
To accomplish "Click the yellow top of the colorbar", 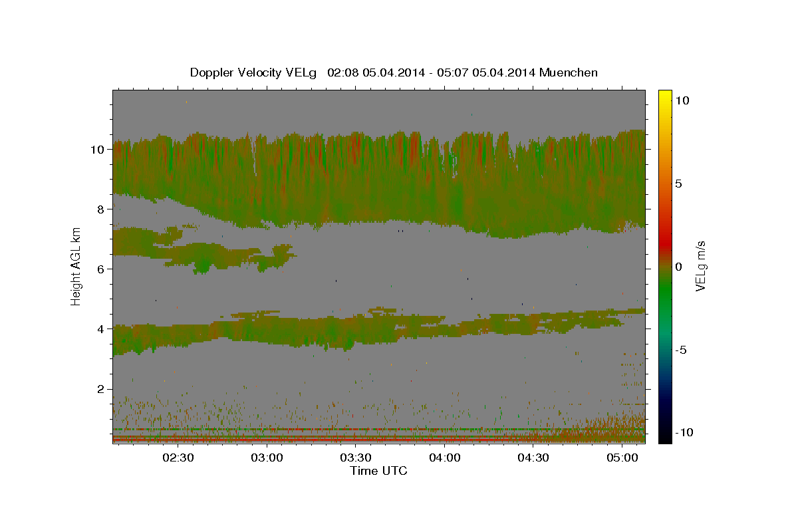I will 665,96.
